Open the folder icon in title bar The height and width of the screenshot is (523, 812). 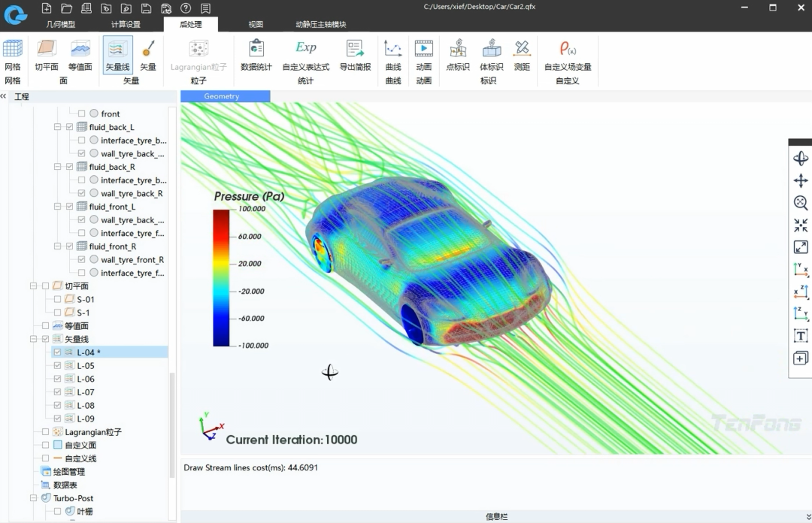click(66, 8)
